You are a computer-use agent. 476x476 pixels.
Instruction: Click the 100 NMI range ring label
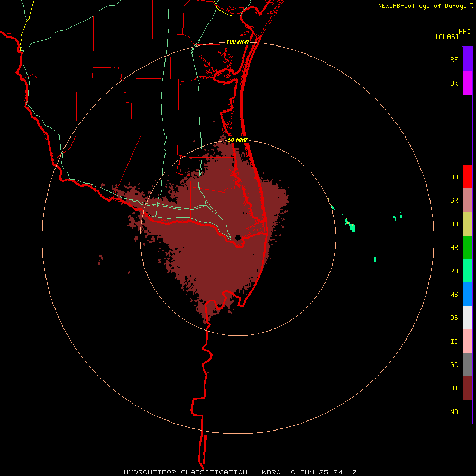[237, 42]
